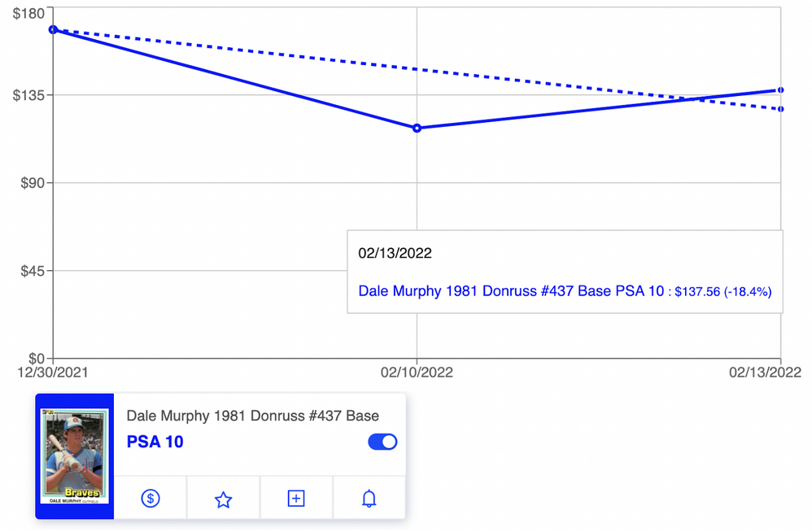Select the 12/30/2021 data point on the chart

(54, 29)
